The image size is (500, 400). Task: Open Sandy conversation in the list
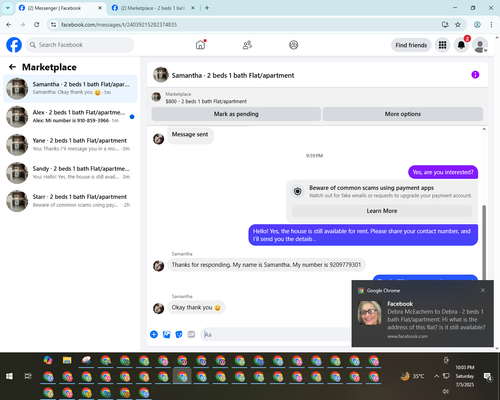pos(70,173)
